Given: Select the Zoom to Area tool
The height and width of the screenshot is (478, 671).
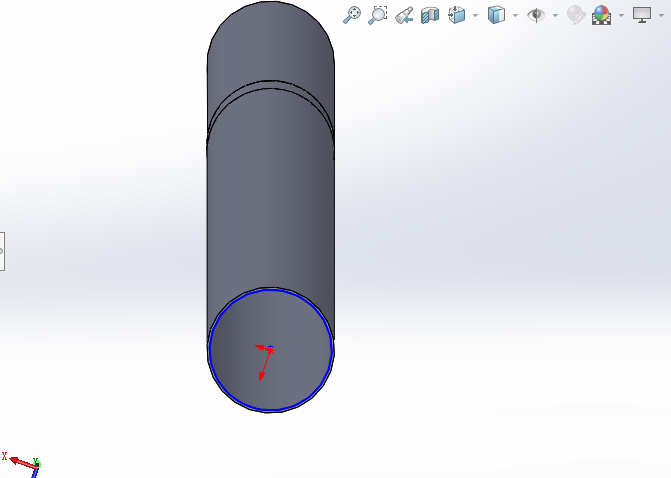Looking at the screenshot, I should [x=378, y=15].
